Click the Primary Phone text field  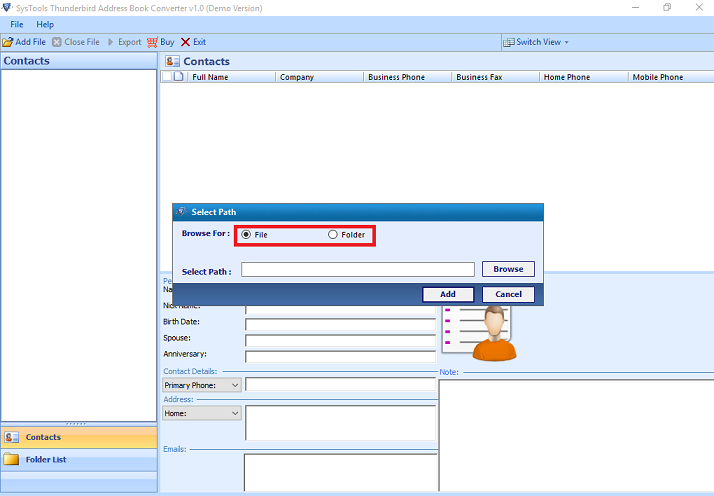[340, 384]
